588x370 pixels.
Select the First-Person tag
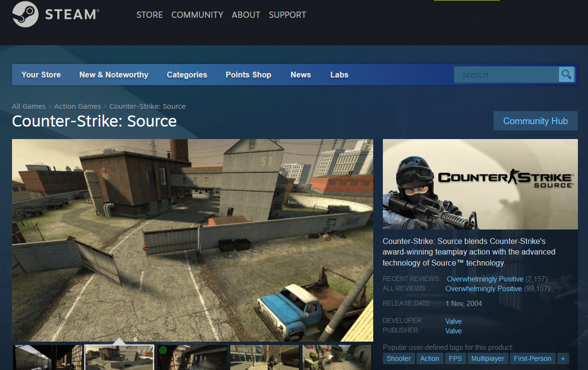point(533,358)
